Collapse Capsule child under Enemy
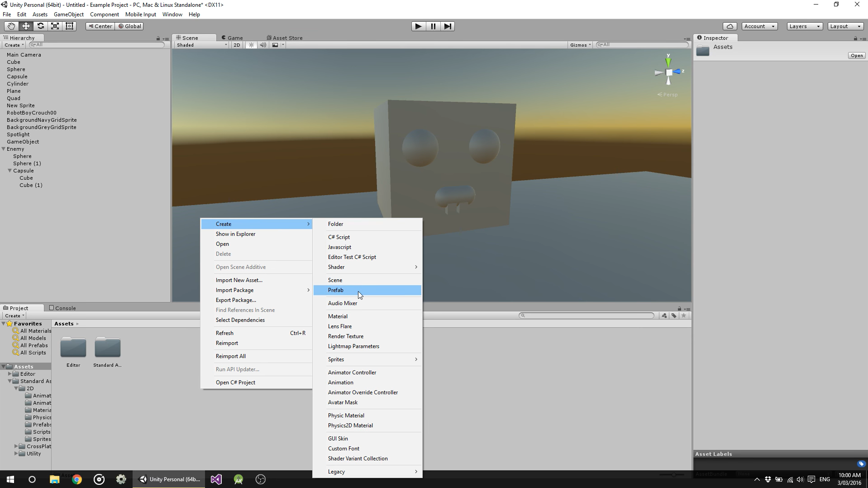The image size is (868, 488). (x=10, y=171)
